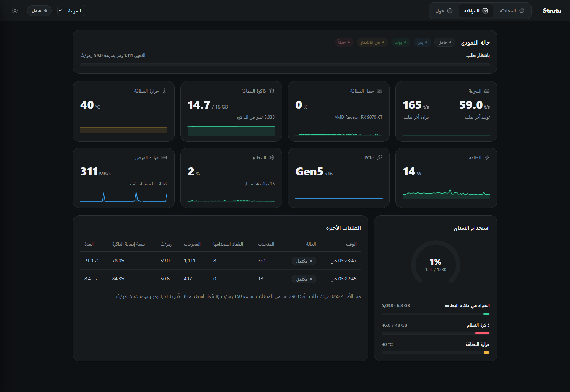Click the بانتظار طلب status text

click(x=478, y=56)
